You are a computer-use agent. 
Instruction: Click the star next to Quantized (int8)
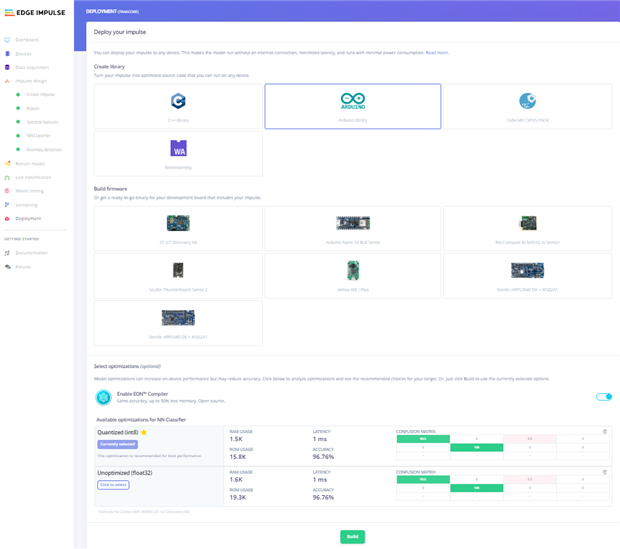pyautogui.click(x=144, y=433)
